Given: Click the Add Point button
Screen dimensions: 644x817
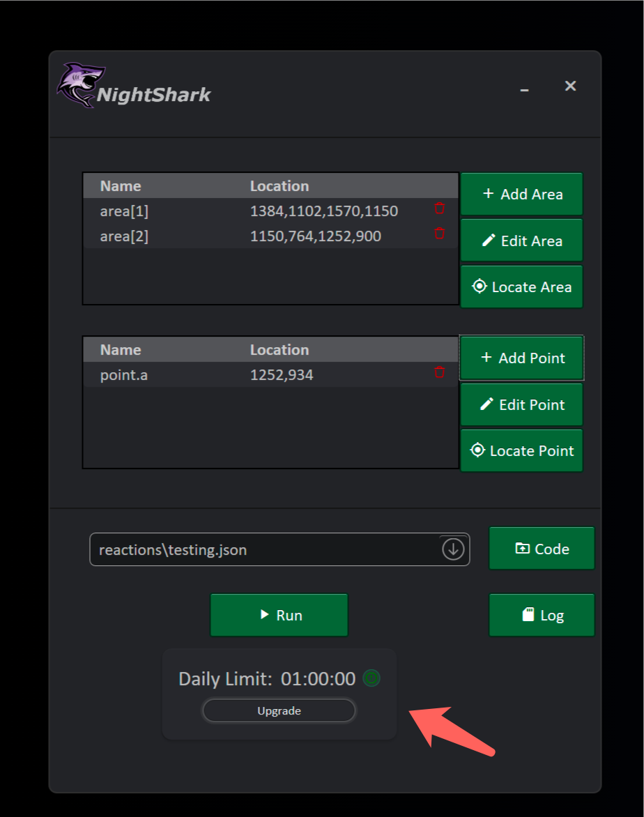Looking at the screenshot, I should (x=521, y=358).
